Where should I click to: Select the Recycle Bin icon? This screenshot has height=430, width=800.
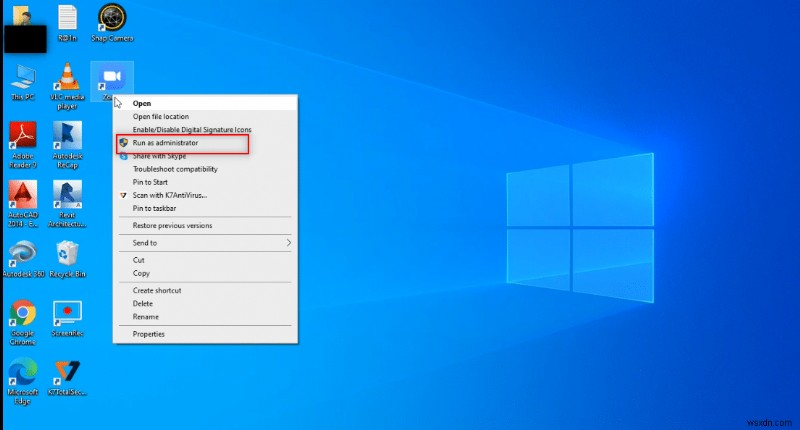pos(67,259)
